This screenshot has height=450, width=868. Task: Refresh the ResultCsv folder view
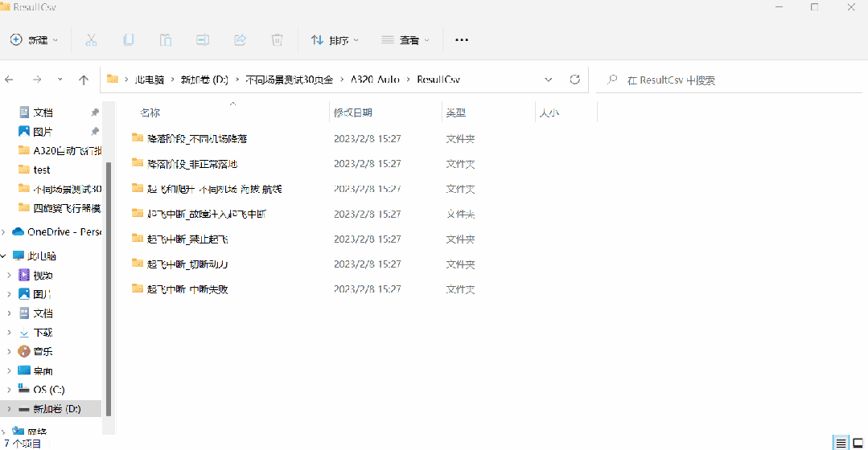(574, 80)
